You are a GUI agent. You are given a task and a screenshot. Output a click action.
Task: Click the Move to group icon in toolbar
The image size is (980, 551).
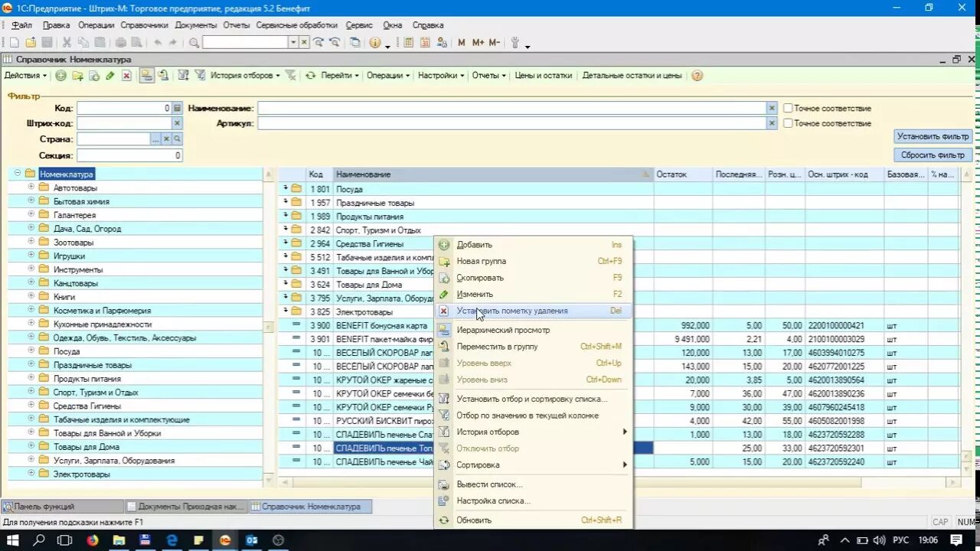click(163, 76)
